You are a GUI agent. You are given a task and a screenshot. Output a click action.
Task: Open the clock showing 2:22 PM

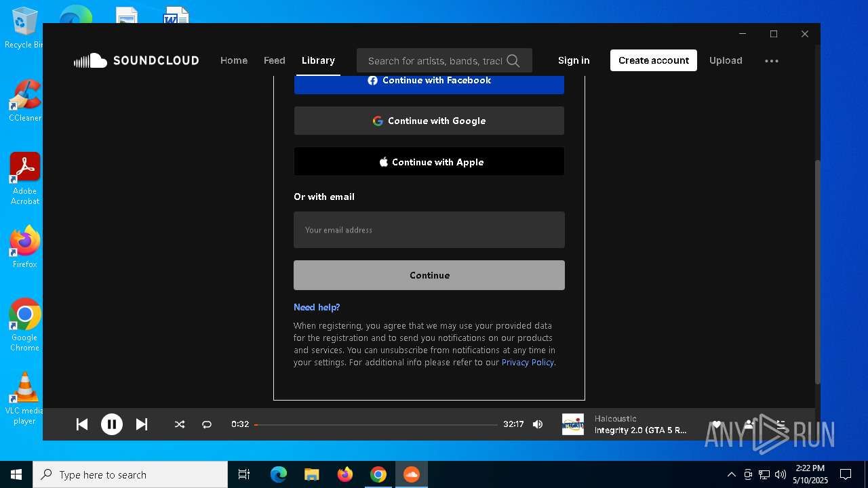pyautogui.click(x=810, y=474)
